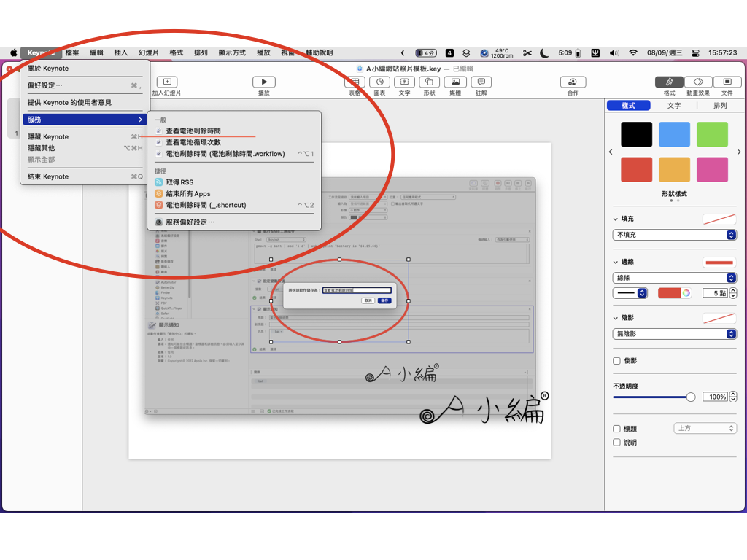Go to the next shape styles page arrow
The width and height of the screenshot is (747, 560).
point(739,152)
